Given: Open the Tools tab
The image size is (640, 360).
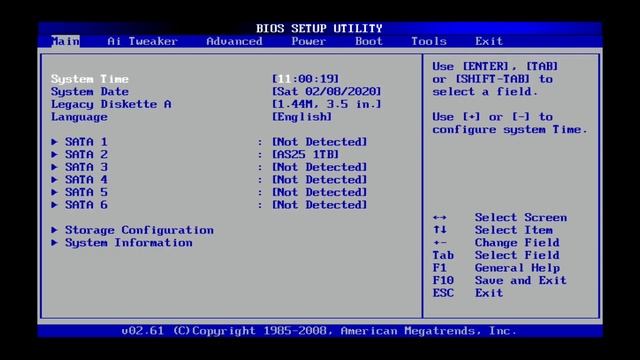Looking at the screenshot, I should (429, 41).
